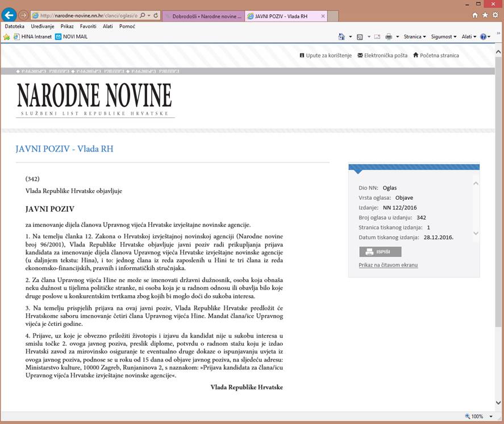Click the printer icon in command bar
This screenshot has height=424, width=504.
(389, 37)
